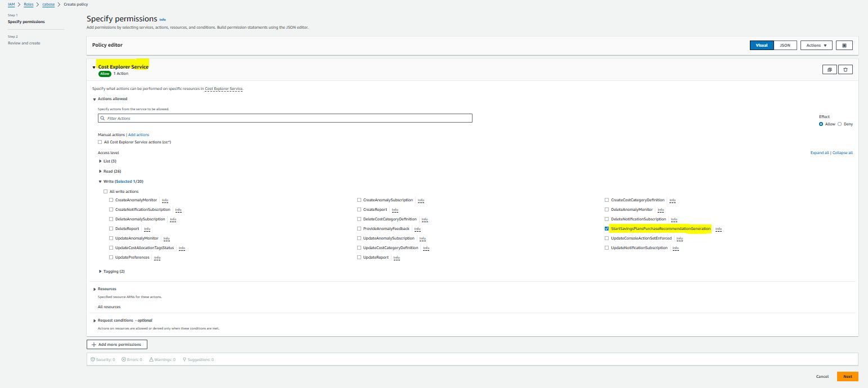Expand the Read (26) access level
The height and width of the screenshot is (388, 868).
pos(100,171)
